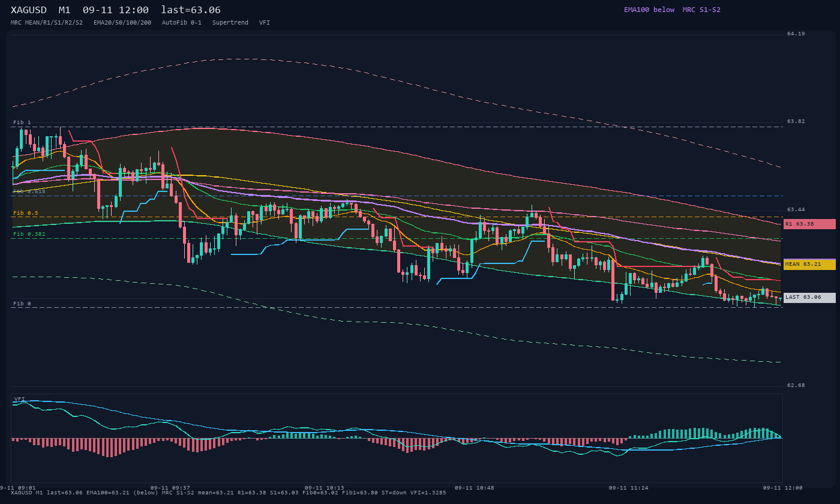Click the VFI entry in the top legend
Image resolution: width=840 pixels, height=504 pixels.
point(265,23)
